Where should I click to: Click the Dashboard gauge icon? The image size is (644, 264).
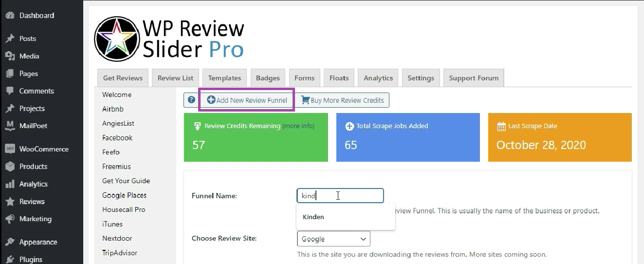tap(10, 16)
